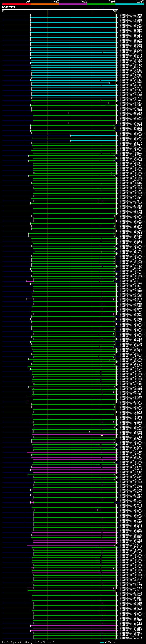Select hit label UniRef100_Q94K32
The width and height of the screenshot is (146, 644).
(131, 58)
